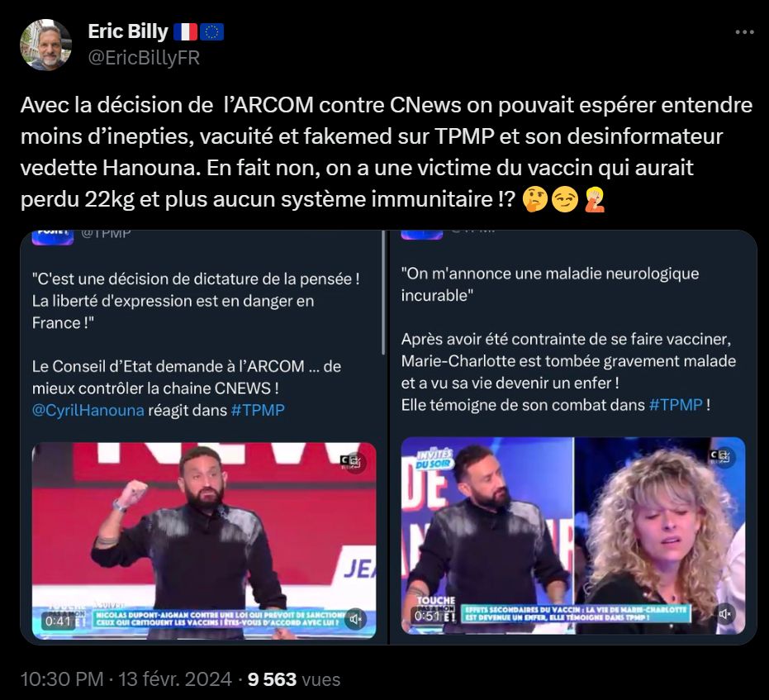
Task: Open the Eric Billy display name link
Action: (x=128, y=32)
